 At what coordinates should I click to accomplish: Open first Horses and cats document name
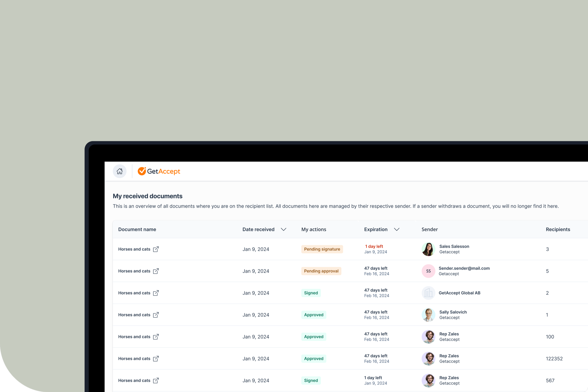(134, 249)
